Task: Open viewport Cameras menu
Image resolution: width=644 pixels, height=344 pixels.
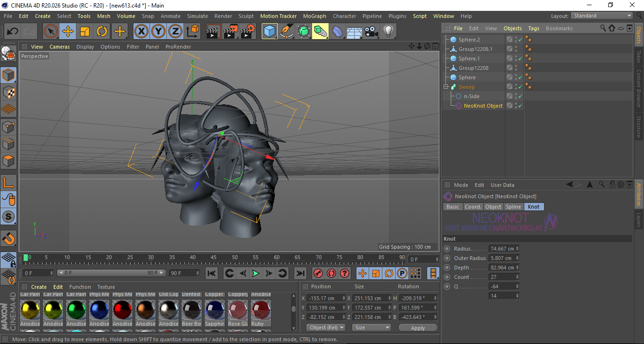Action: click(59, 47)
